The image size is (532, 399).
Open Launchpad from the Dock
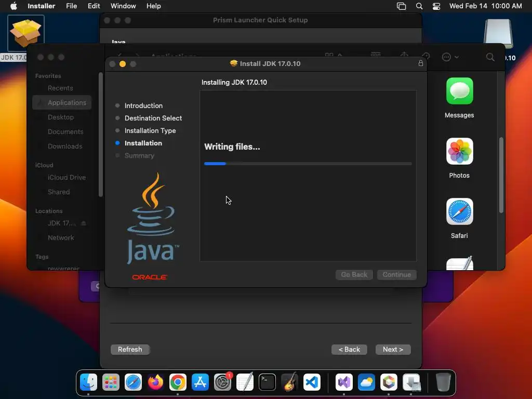pyautogui.click(x=111, y=382)
